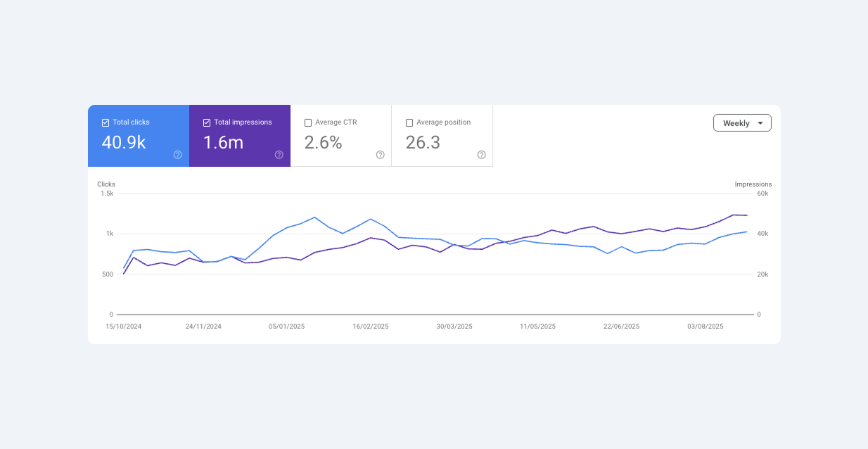
Task: Select the 40.9k total clicks value
Action: [x=124, y=143]
